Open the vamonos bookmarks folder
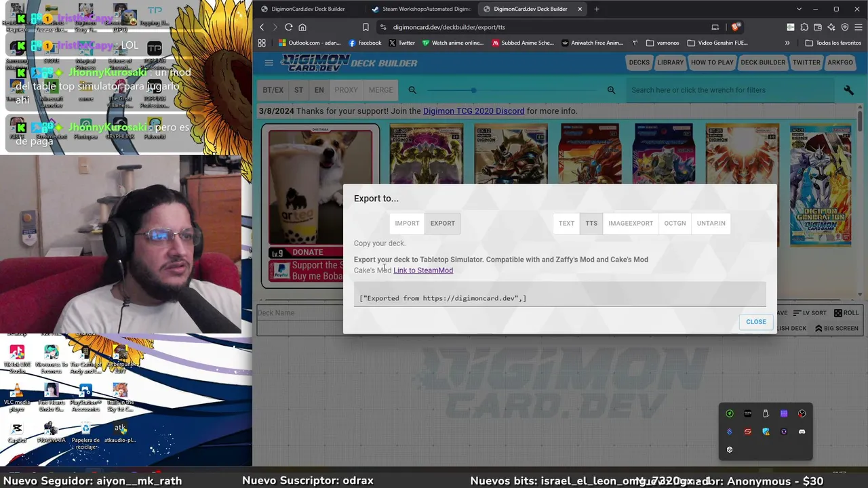This screenshot has height=488, width=868. [663, 43]
